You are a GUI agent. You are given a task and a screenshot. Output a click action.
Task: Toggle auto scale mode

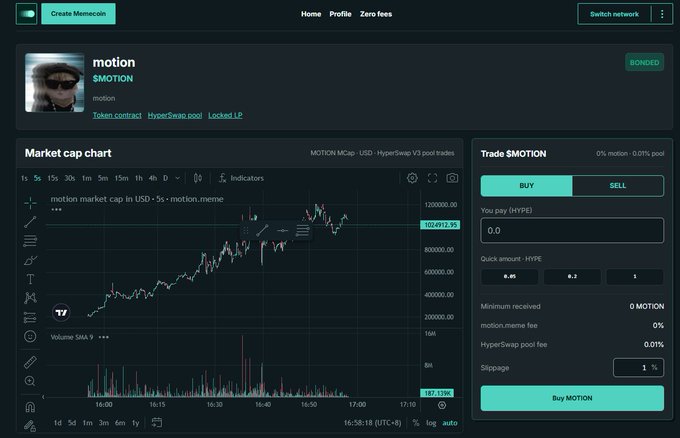[x=450, y=423]
